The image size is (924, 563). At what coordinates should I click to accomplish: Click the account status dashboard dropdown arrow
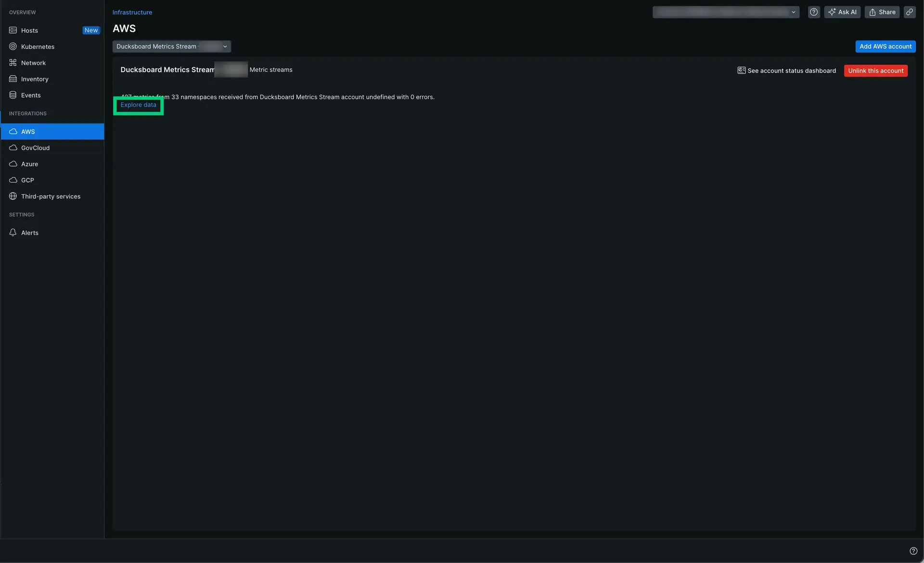[793, 12]
